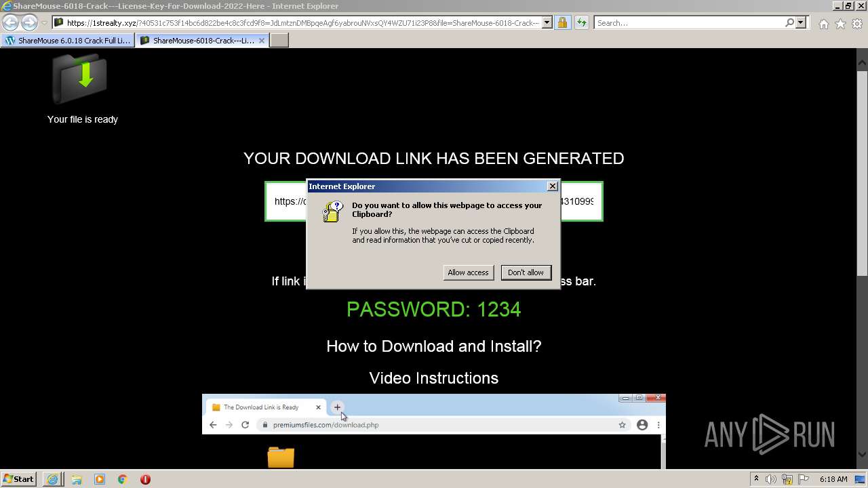
Task: Open the Windows Start menu
Action: 18,479
